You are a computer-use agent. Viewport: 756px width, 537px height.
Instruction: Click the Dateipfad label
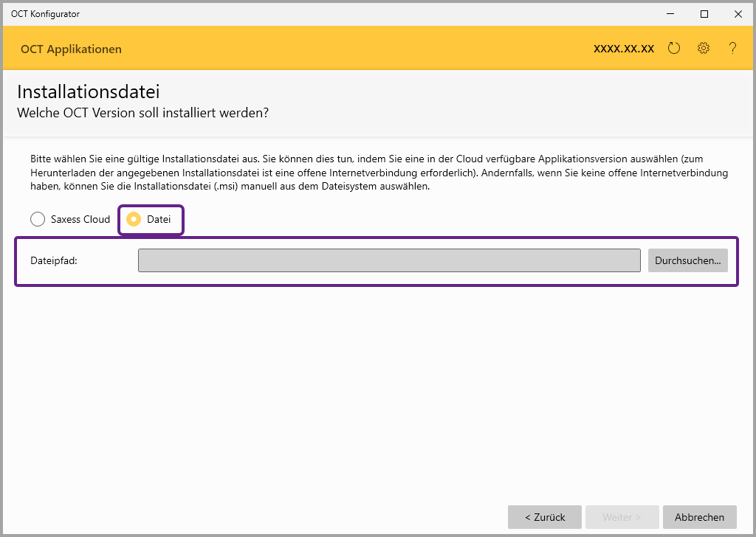click(54, 260)
